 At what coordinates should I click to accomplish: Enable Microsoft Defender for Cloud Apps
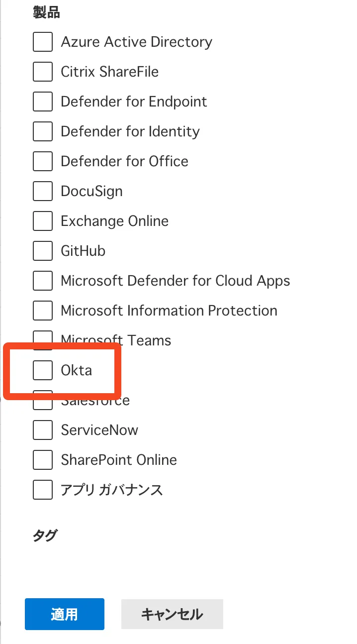coord(43,281)
